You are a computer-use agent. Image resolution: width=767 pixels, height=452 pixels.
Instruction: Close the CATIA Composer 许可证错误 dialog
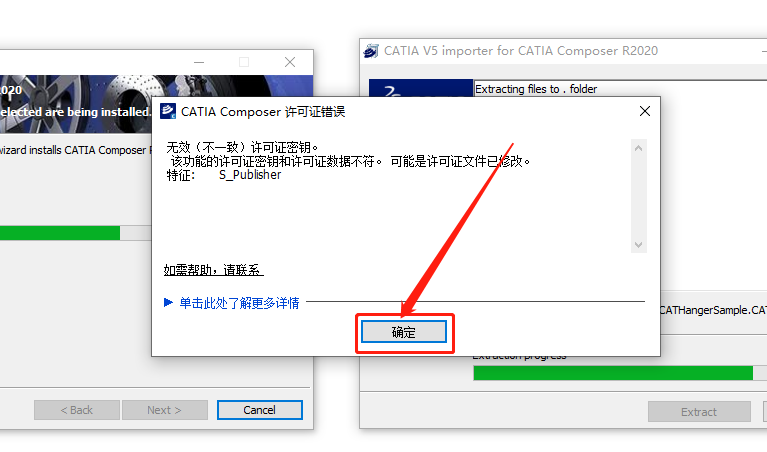pos(645,112)
